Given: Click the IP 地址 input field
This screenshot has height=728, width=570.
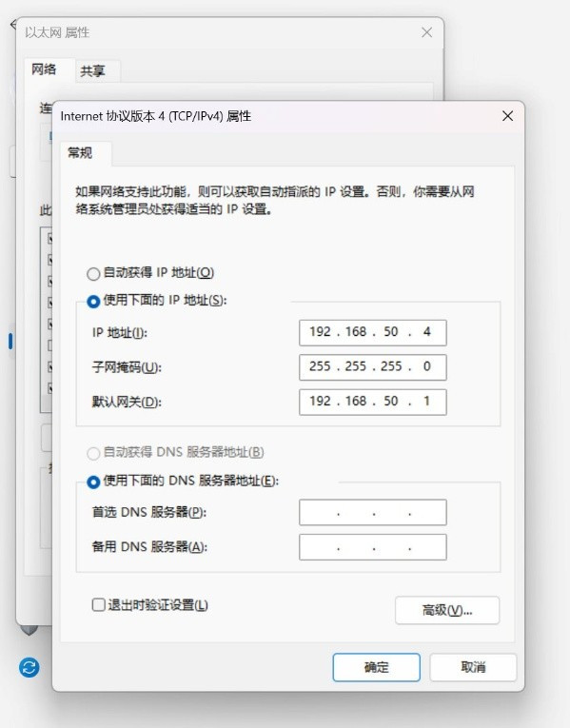Looking at the screenshot, I should (x=373, y=332).
